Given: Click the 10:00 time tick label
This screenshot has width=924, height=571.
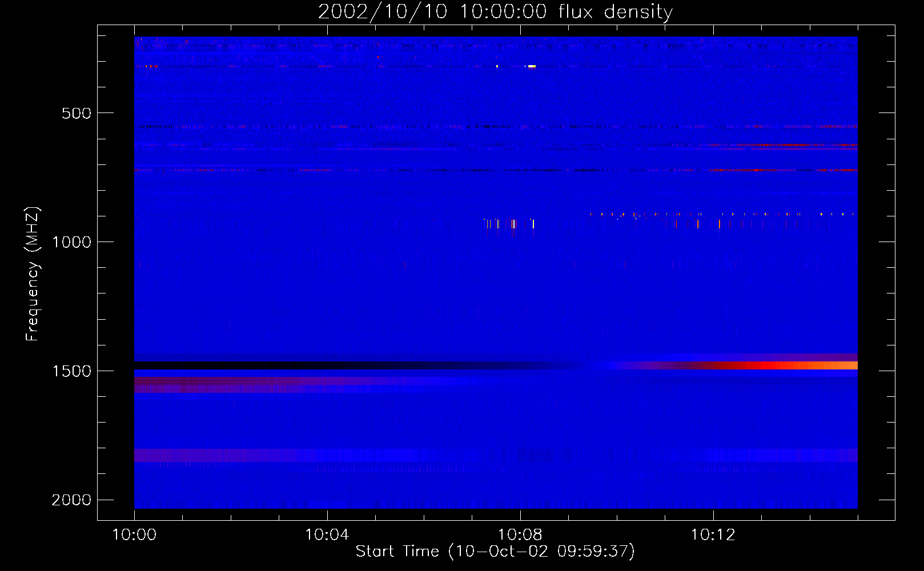Looking at the screenshot, I should (134, 535).
